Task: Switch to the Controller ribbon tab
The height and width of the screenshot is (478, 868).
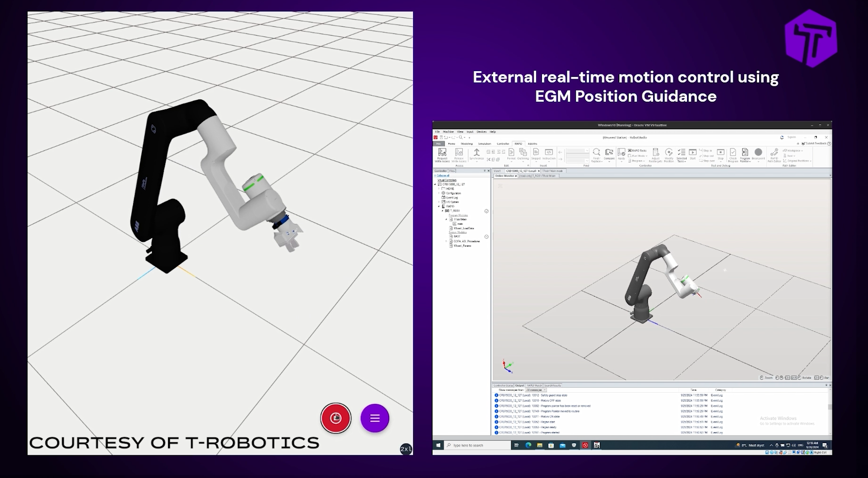Action: coord(503,144)
